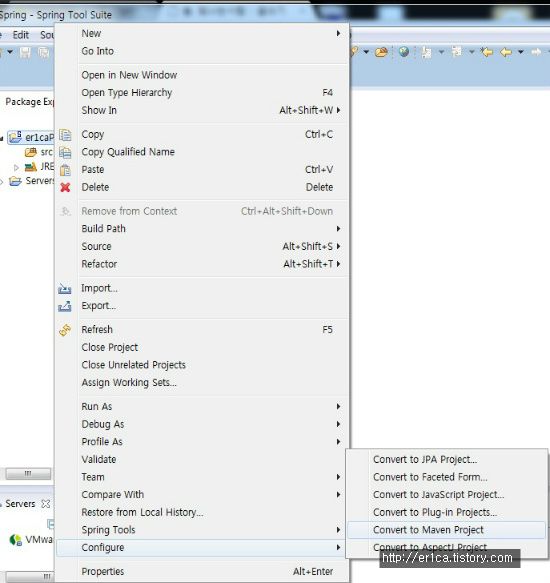Expand the New submenu arrow

click(x=338, y=33)
